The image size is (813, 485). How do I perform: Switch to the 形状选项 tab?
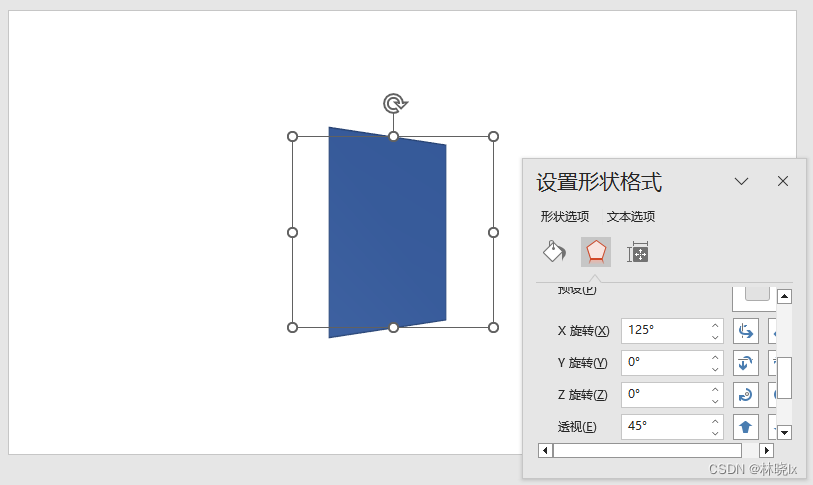point(565,216)
